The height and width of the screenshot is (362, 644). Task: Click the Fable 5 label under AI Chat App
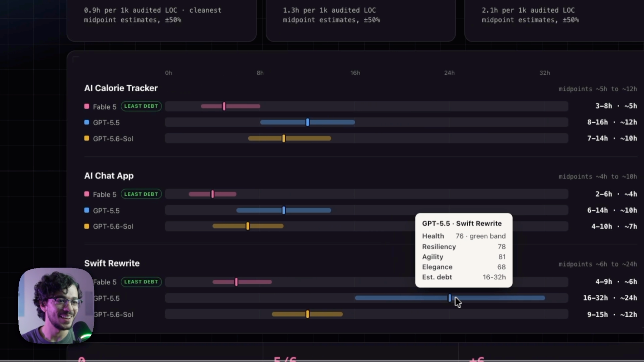pos(104,195)
